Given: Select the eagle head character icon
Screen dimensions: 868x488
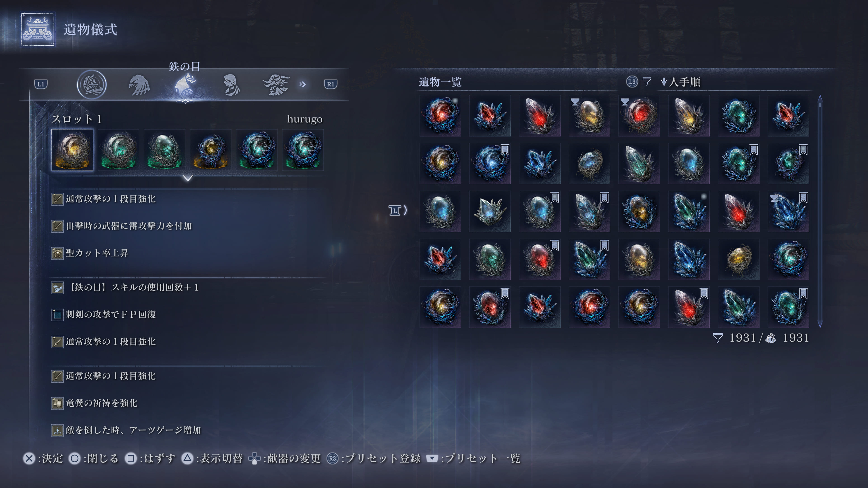Looking at the screenshot, I should pos(139,85).
